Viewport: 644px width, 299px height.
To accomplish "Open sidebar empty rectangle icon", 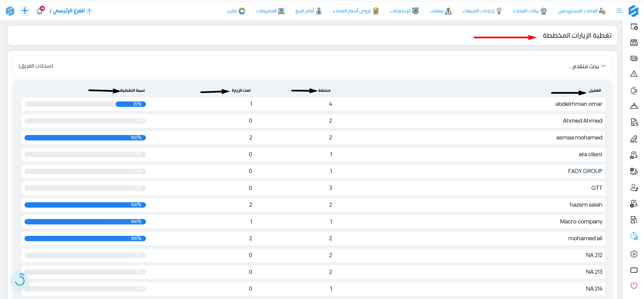I will [x=634, y=270].
